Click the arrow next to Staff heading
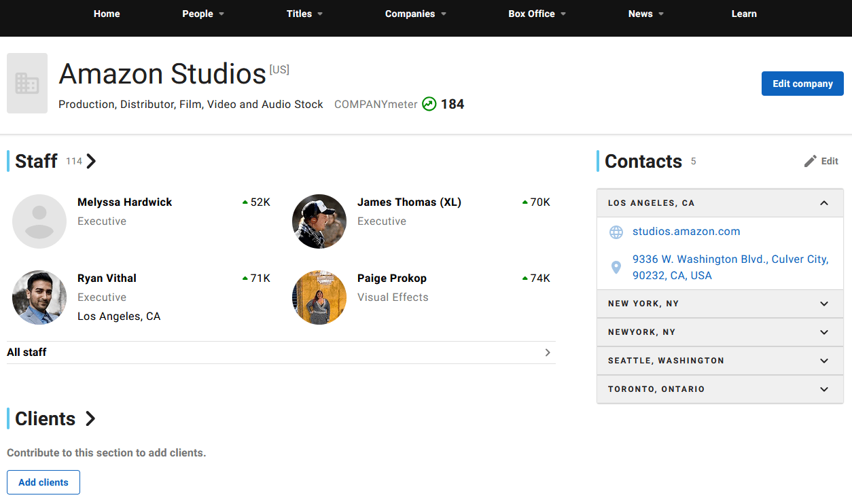Image resolution: width=852 pixels, height=504 pixels. click(x=92, y=161)
